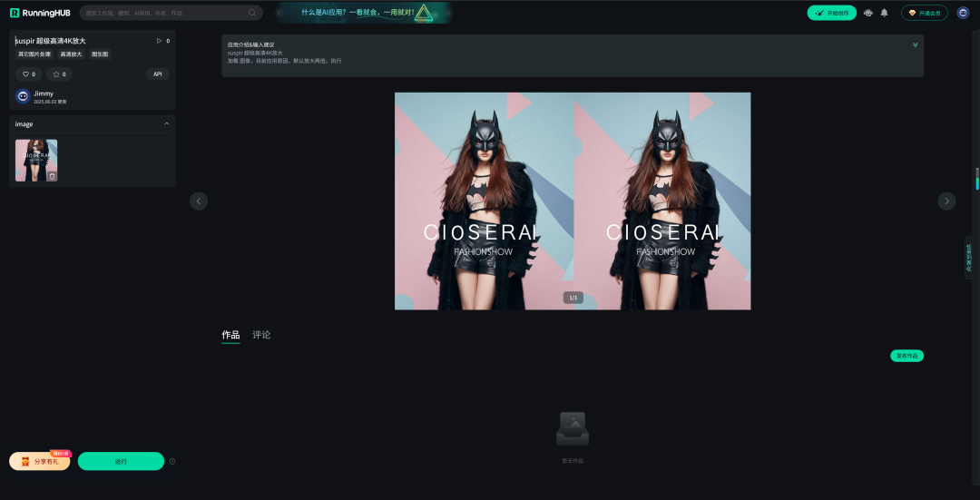Open author name Jimmy link
This screenshot has height=500, width=980.
point(44,93)
